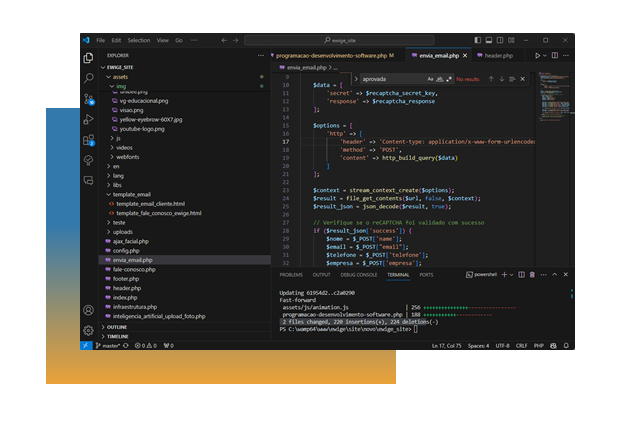Open the Source Control view
The width and height of the screenshot is (635, 423).
(x=89, y=99)
